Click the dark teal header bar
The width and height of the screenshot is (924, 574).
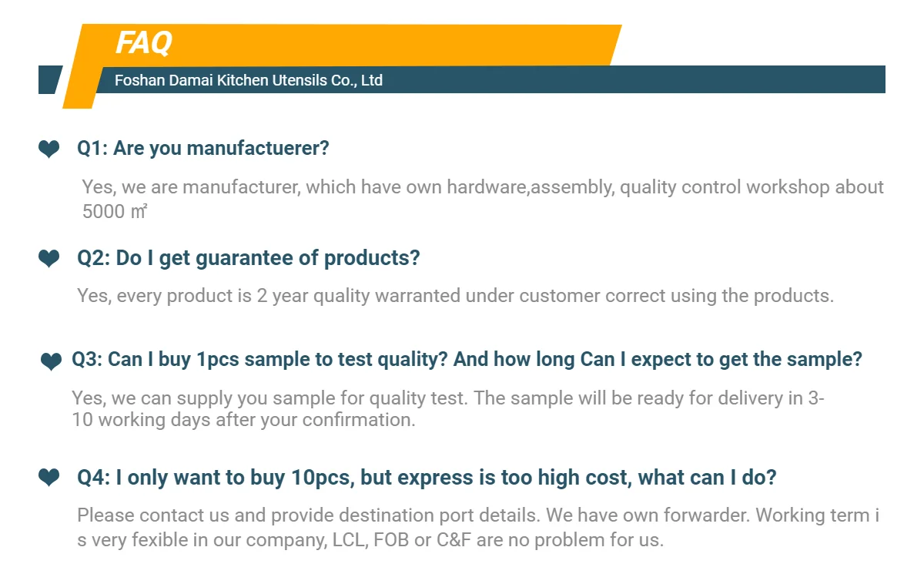pyautogui.click(x=493, y=80)
